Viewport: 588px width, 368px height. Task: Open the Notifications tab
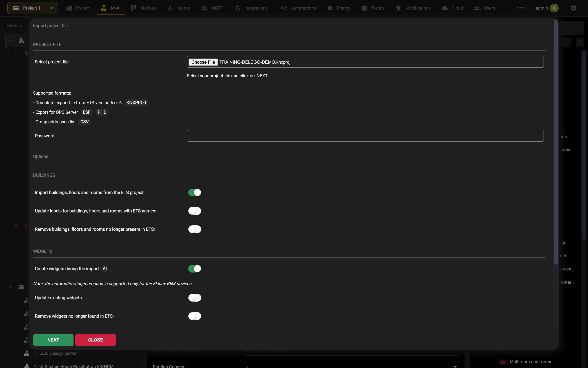coord(413,8)
